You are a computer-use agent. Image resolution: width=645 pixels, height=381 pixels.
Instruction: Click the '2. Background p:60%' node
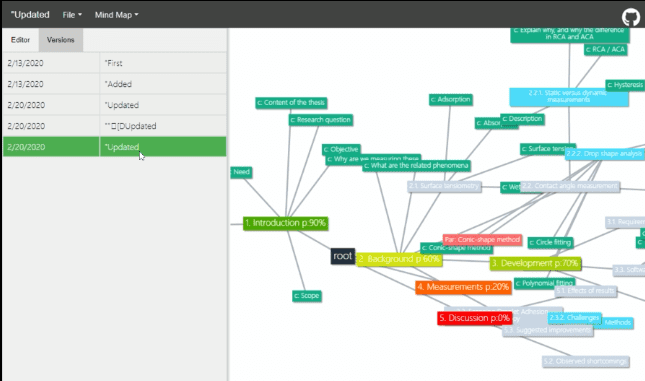tap(399, 259)
